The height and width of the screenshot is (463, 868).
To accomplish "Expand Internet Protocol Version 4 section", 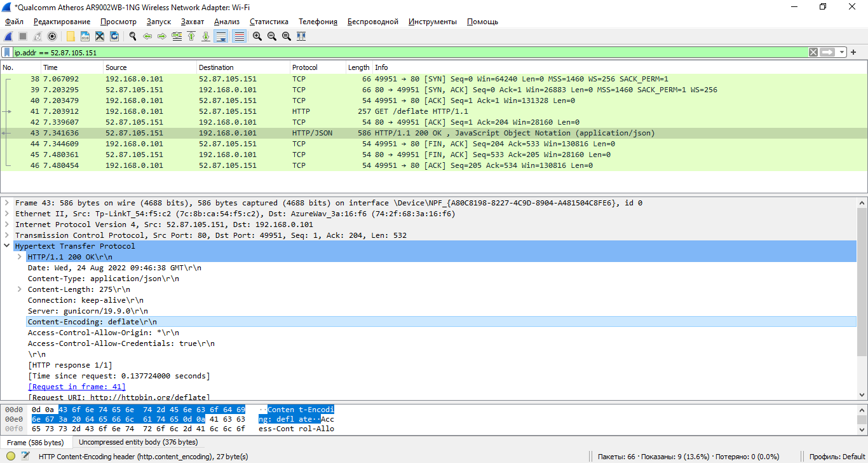I will (7, 225).
